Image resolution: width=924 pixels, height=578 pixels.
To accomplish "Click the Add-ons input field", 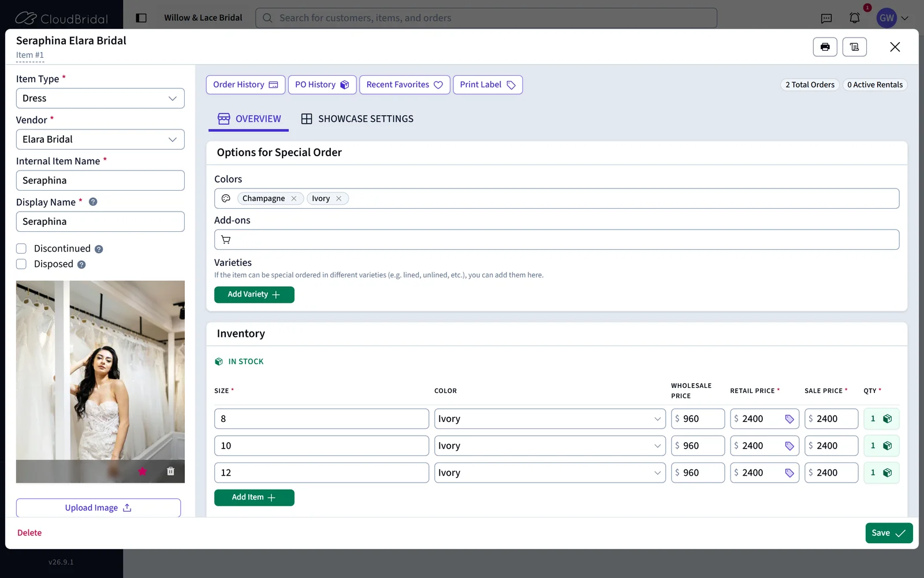I will (x=557, y=240).
